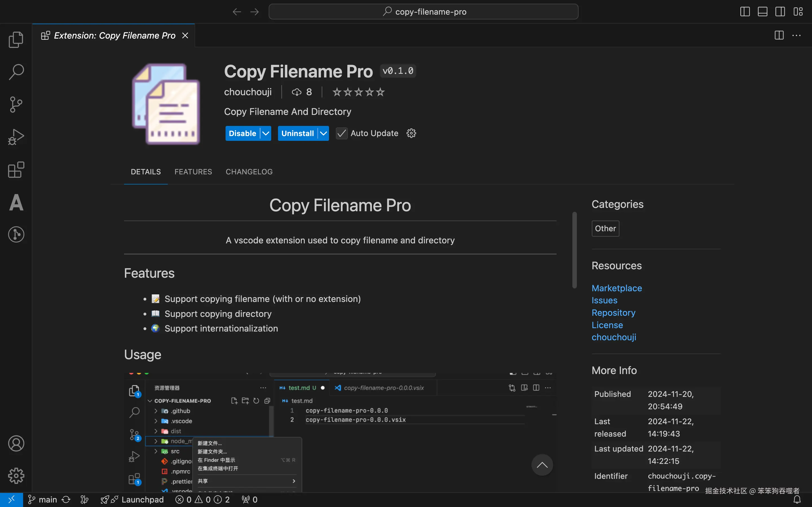Toggle the bottom panel layout button
Image resolution: width=812 pixels, height=507 pixels.
coord(762,12)
